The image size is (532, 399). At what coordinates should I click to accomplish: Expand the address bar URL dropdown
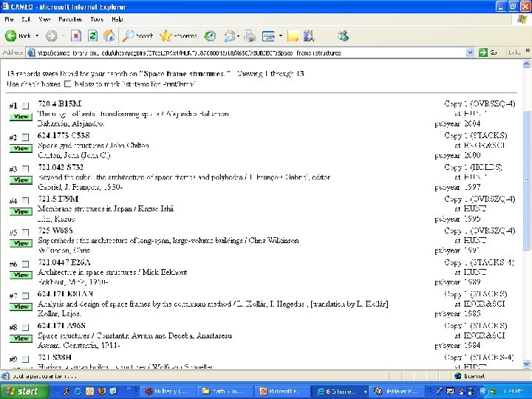(x=470, y=52)
